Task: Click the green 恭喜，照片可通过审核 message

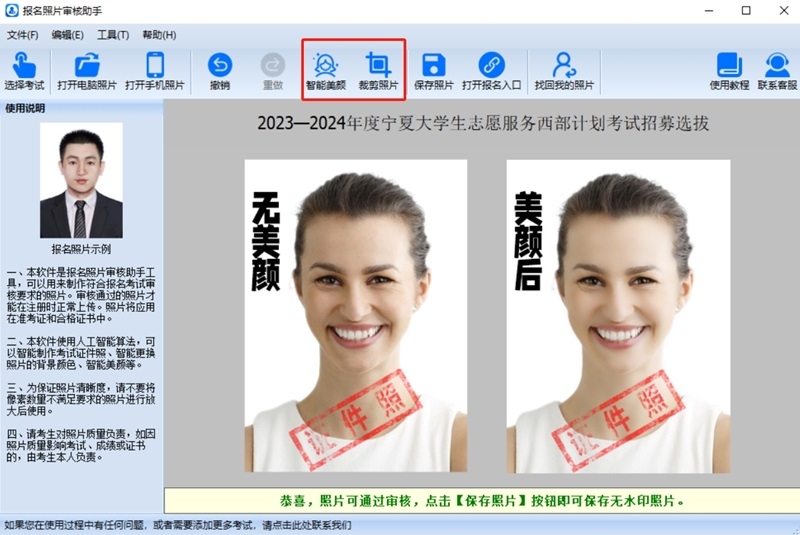Action: (482, 501)
